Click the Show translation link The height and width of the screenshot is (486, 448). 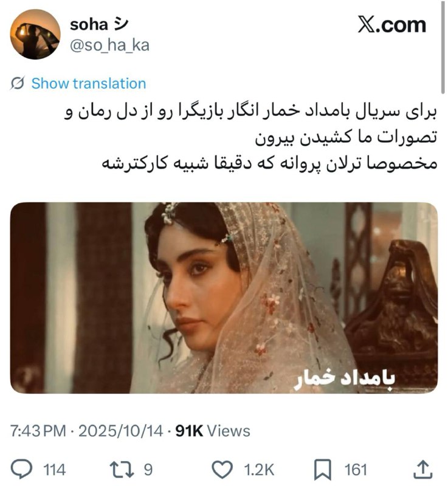pos(89,83)
